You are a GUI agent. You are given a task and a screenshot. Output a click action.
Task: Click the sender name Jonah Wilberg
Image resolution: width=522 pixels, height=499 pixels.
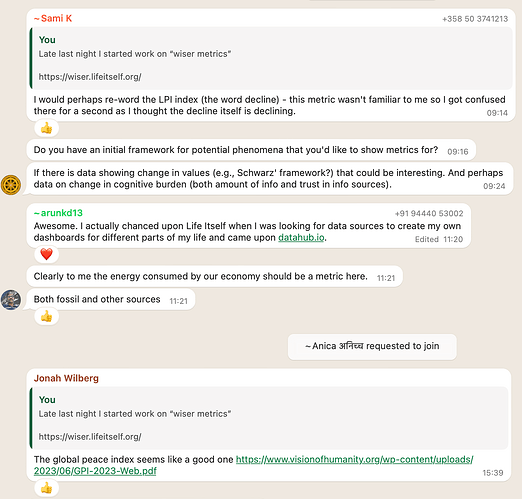coord(66,378)
